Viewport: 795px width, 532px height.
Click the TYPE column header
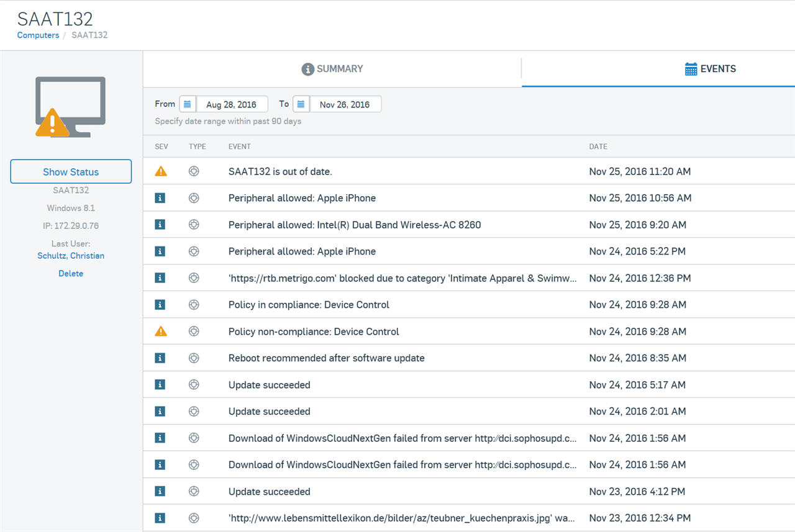click(x=198, y=147)
